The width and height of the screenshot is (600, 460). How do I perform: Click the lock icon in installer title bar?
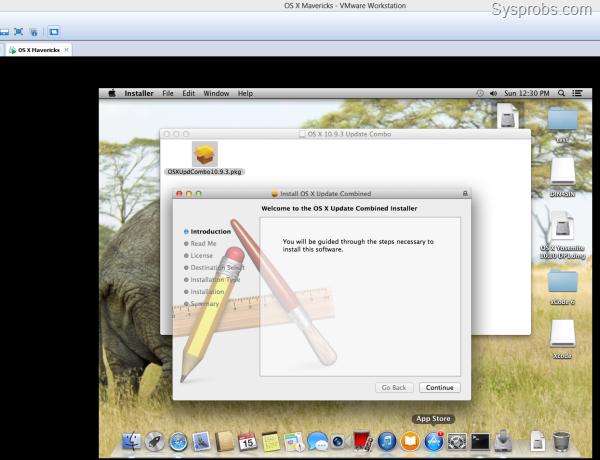(x=465, y=194)
